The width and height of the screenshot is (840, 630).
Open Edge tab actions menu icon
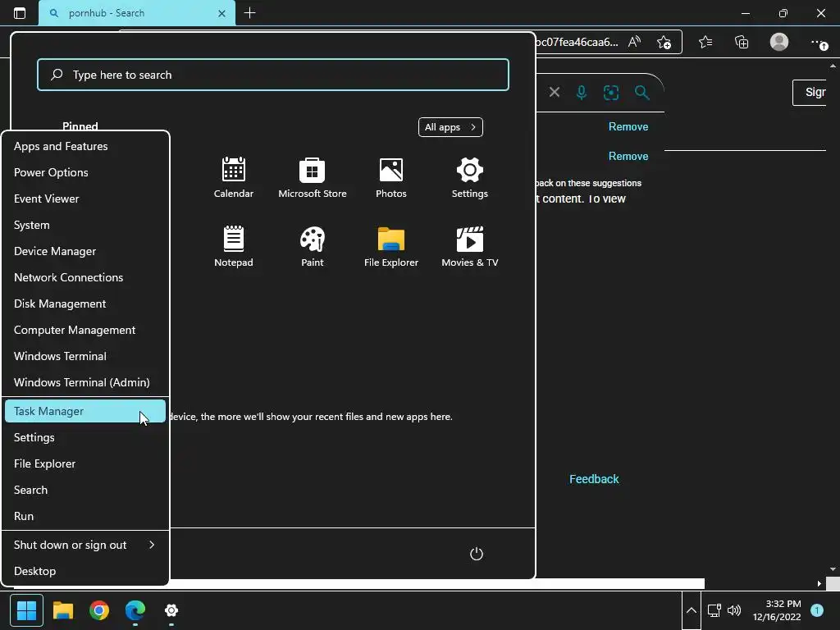pyautogui.click(x=20, y=13)
